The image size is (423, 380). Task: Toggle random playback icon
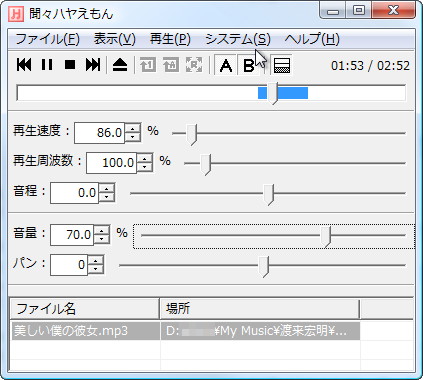[x=194, y=65]
